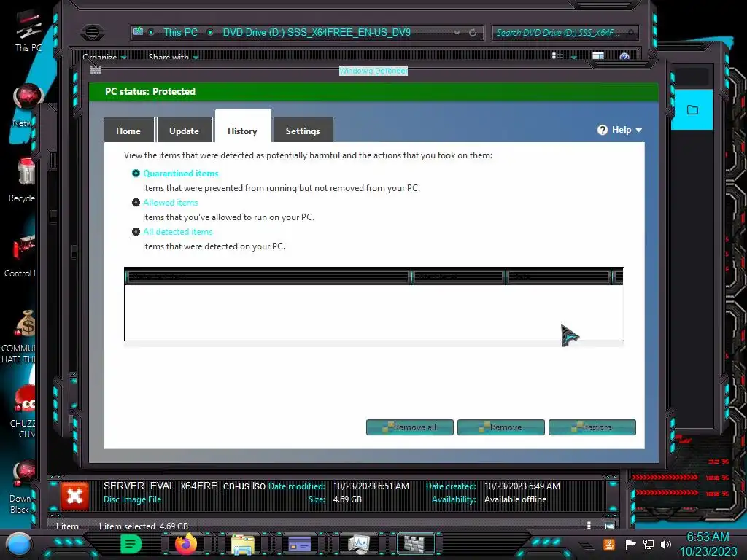This screenshot has width=747, height=560.
Task: Show hidden system tray icons
Action: click(586, 545)
